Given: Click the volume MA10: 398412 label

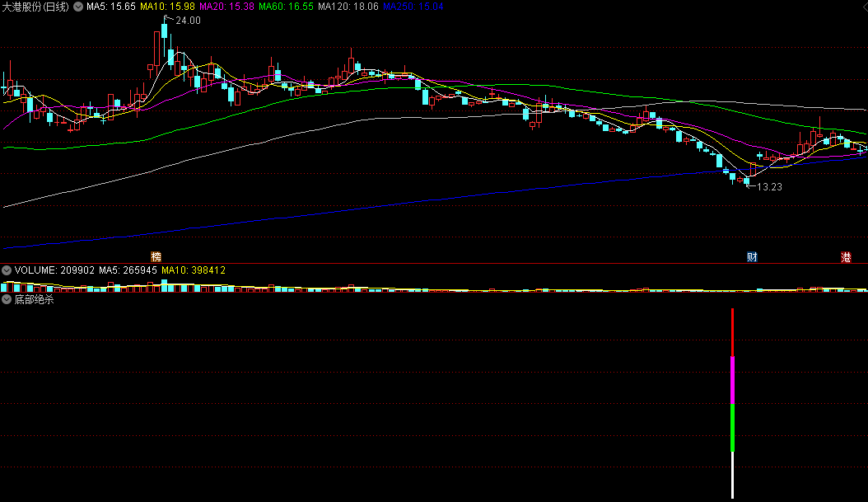Looking at the screenshot, I should (x=194, y=270).
